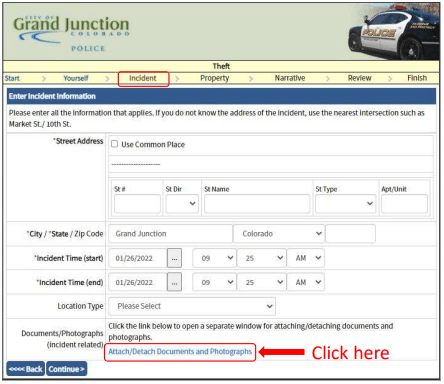Screen dimensions: 444x384
Task: Open the start time minute dropdown
Action: 261,258
